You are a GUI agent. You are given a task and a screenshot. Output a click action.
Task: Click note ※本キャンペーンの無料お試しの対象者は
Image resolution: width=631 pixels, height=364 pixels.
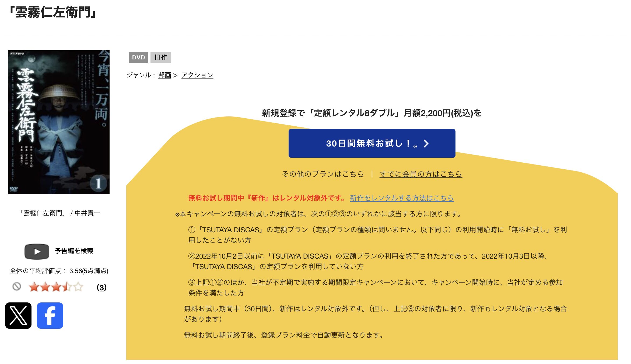pos(319,214)
